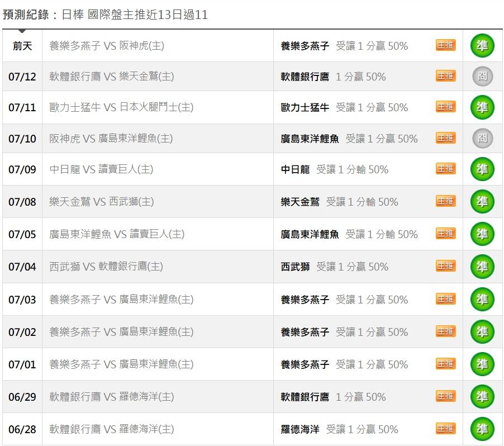The image size is (504, 446).
Task: Open the 軟體銀行鷹 VS 樂天金鷲(主) matchup
Action: pyautogui.click(x=112, y=77)
